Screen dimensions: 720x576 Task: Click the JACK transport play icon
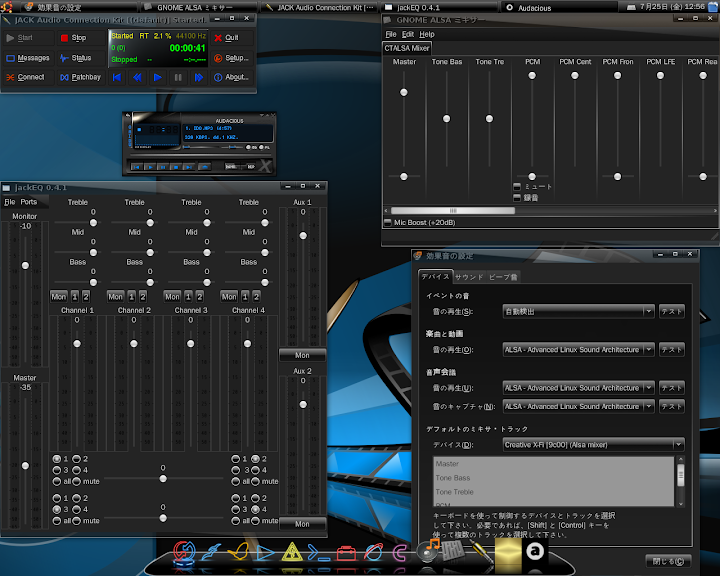tap(158, 77)
